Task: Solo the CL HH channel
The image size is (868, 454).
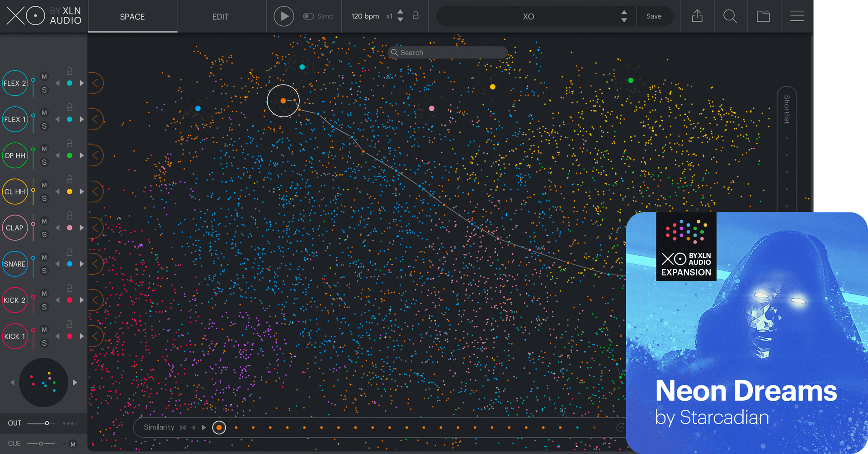Action: [x=44, y=198]
